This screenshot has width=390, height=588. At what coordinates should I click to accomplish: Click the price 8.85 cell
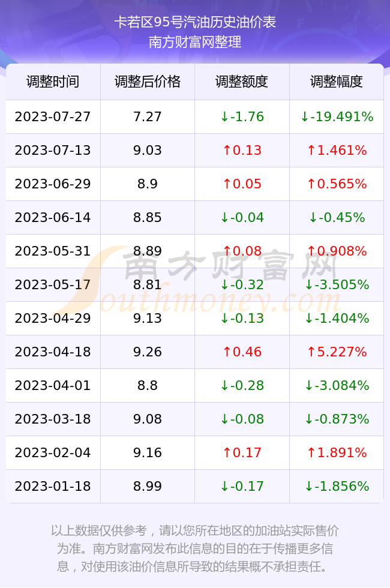click(x=148, y=217)
